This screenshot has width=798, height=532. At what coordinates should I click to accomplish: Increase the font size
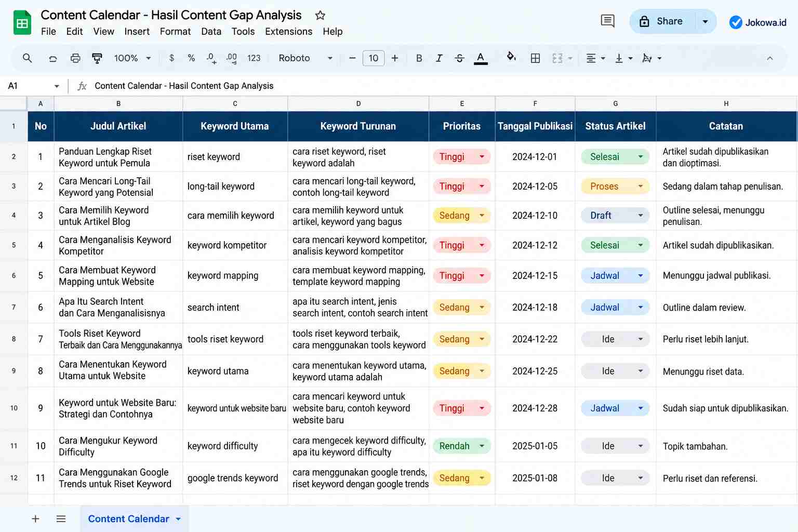(x=395, y=58)
